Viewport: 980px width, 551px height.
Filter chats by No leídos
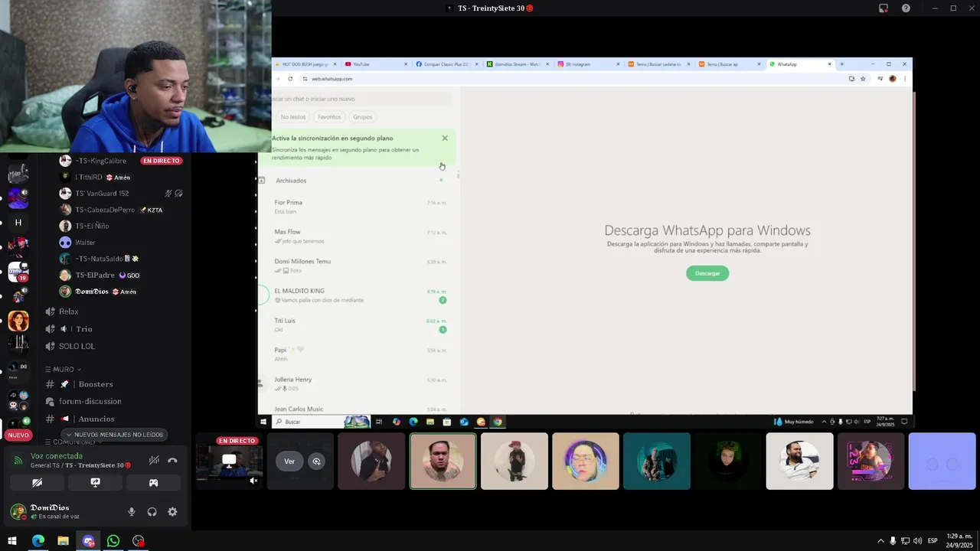click(293, 117)
